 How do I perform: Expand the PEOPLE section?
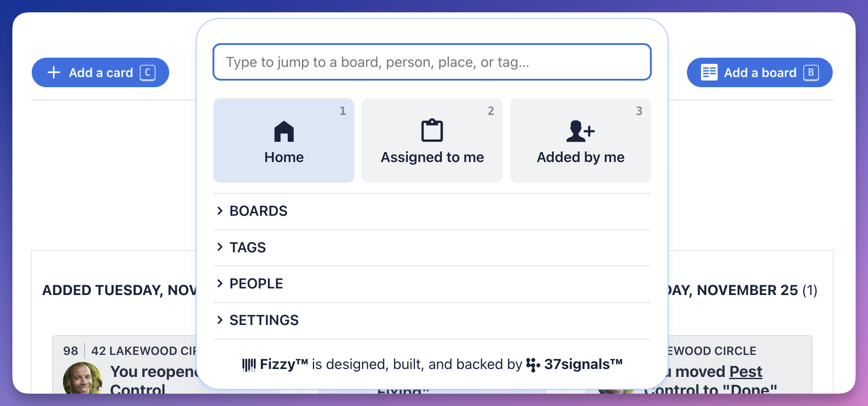256,284
